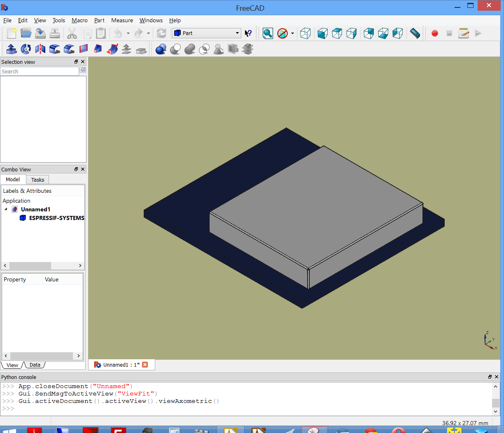This screenshot has height=433, width=504.
Task: Click the new document icon
Action: [x=12, y=33]
